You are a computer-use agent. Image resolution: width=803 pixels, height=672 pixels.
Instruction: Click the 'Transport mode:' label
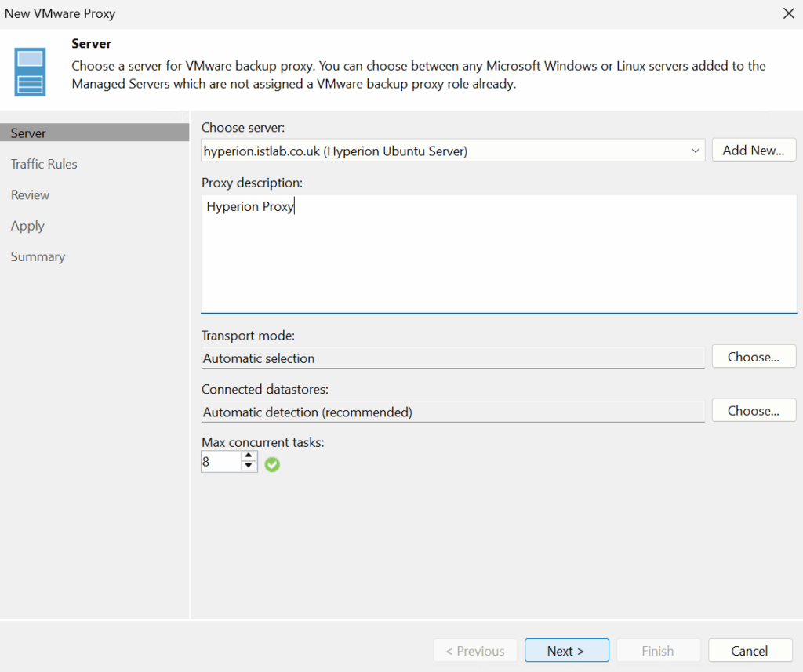click(x=248, y=336)
